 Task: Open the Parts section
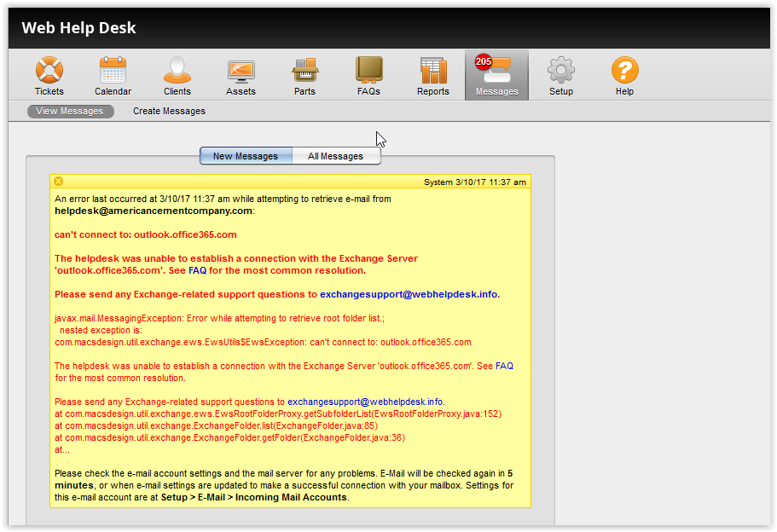pyautogui.click(x=304, y=76)
